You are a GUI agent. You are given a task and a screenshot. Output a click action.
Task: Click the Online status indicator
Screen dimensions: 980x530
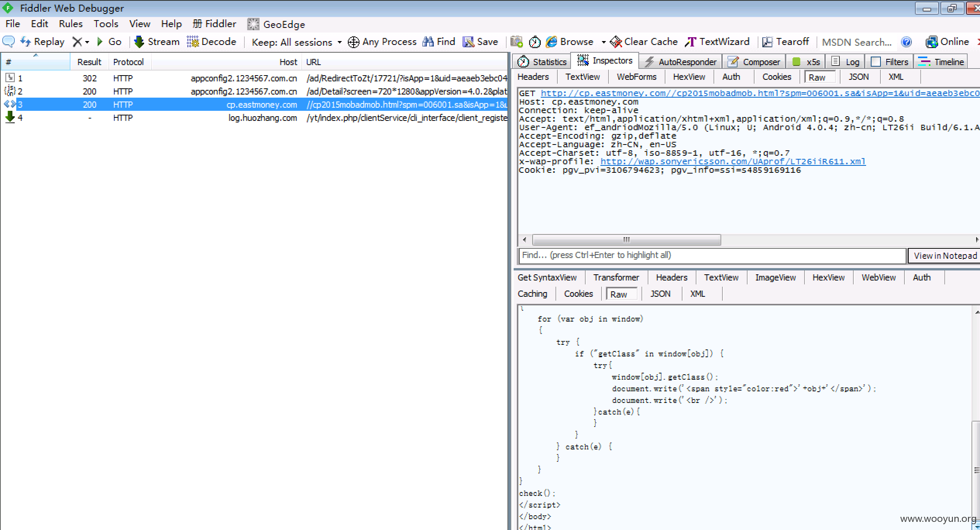coord(947,41)
